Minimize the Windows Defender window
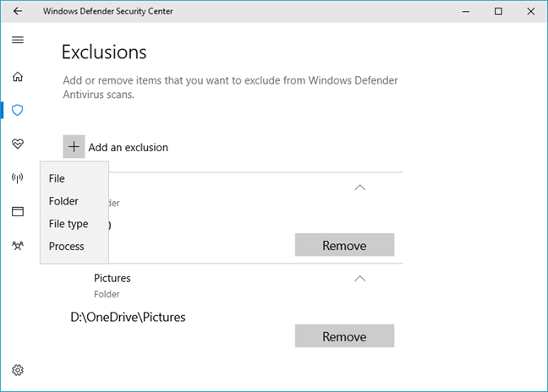The image size is (548, 392). [x=465, y=11]
